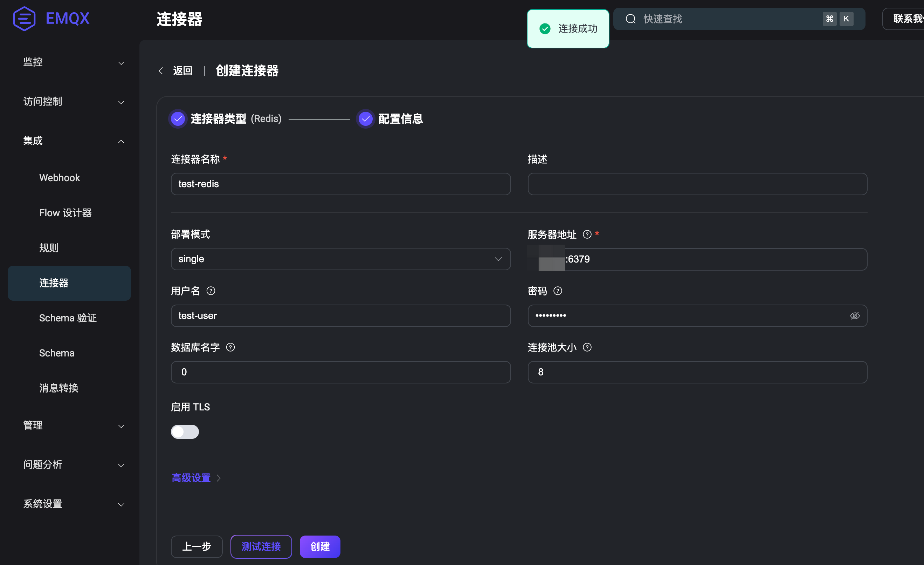Open the Schema sidebar item
924x565 pixels.
click(69, 353)
